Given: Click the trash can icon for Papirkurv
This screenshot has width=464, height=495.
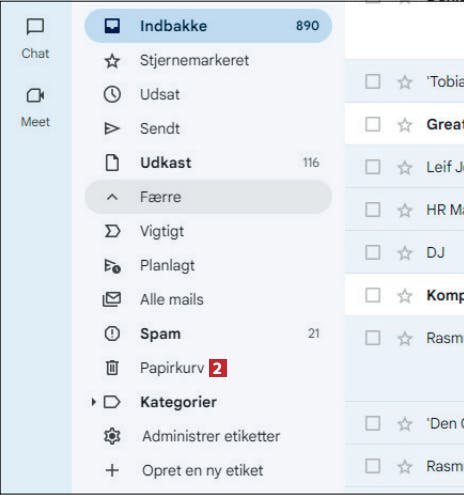Looking at the screenshot, I should click(x=112, y=368).
